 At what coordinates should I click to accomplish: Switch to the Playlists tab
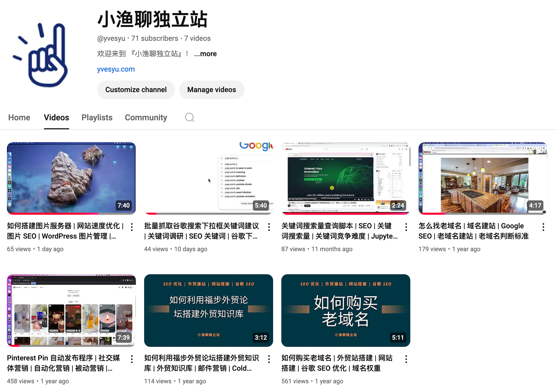coord(97,117)
